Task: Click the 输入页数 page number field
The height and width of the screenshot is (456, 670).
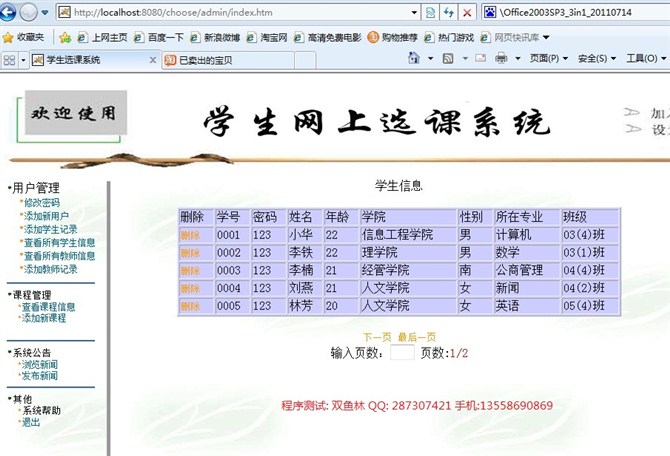Action: [x=402, y=353]
